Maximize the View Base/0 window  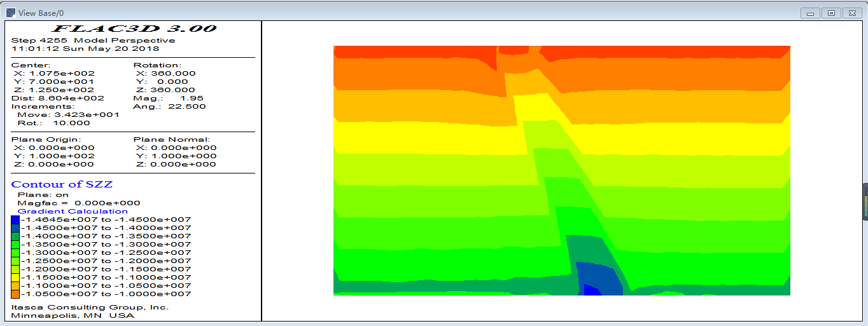click(x=830, y=13)
